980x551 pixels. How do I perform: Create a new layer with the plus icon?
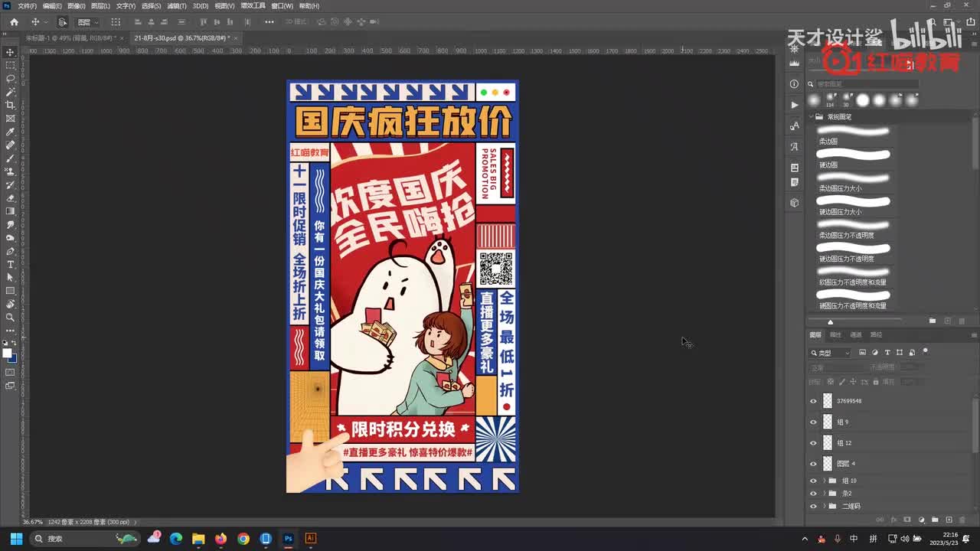click(x=949, y=520)
